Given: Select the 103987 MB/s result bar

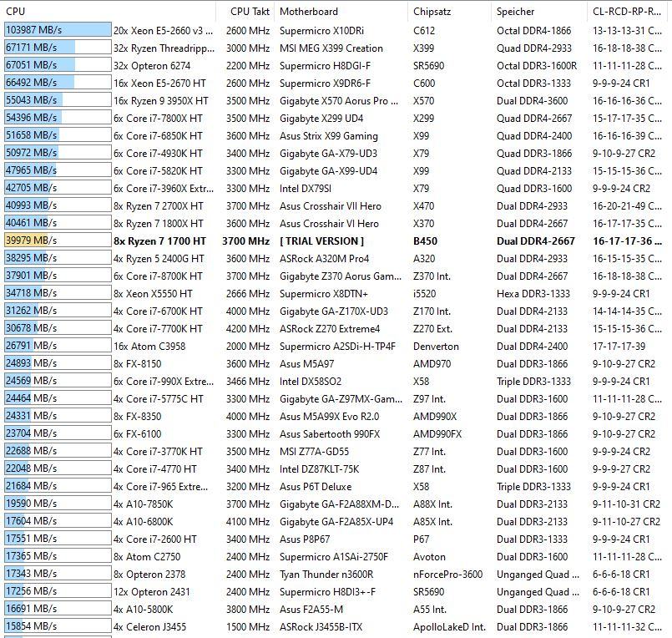Looking at the screenshot, I should (58, 30).
